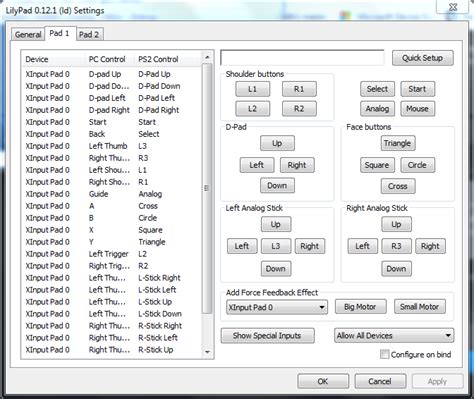Bind Left Analog Stick Right

tap(310, 246)
